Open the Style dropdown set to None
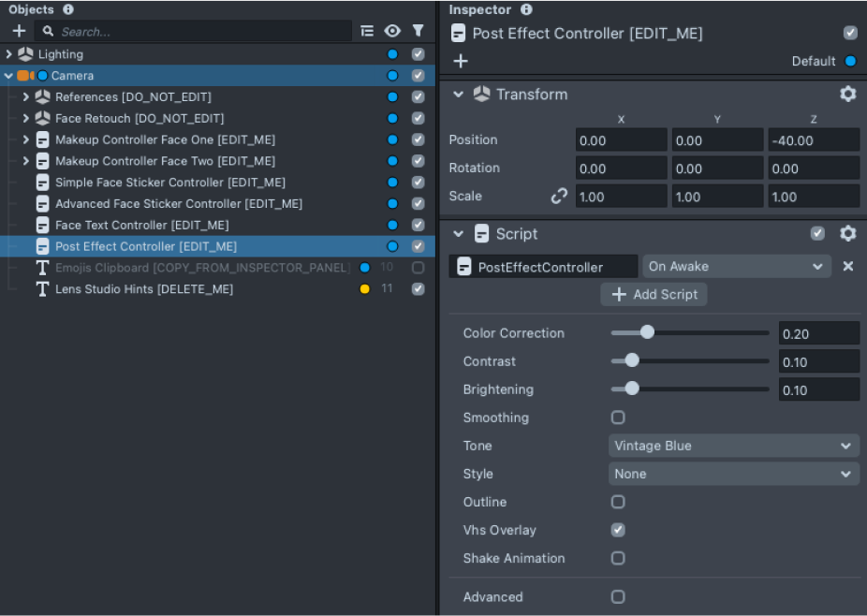The image size is (867, 616). 733,474
